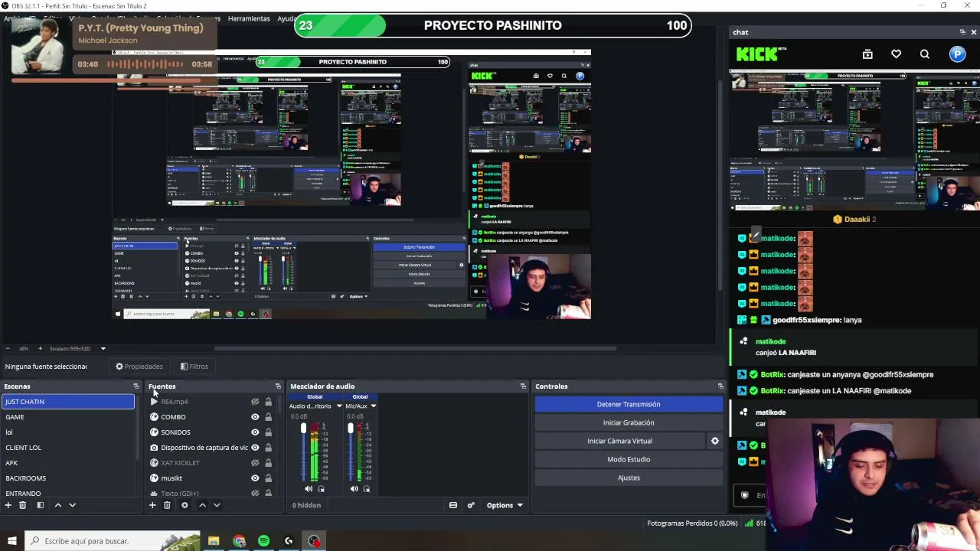Open virtual camera settings gear
The height and width of the screenshot is (551, 980).
pyautogui.click(x=715, y=441)
